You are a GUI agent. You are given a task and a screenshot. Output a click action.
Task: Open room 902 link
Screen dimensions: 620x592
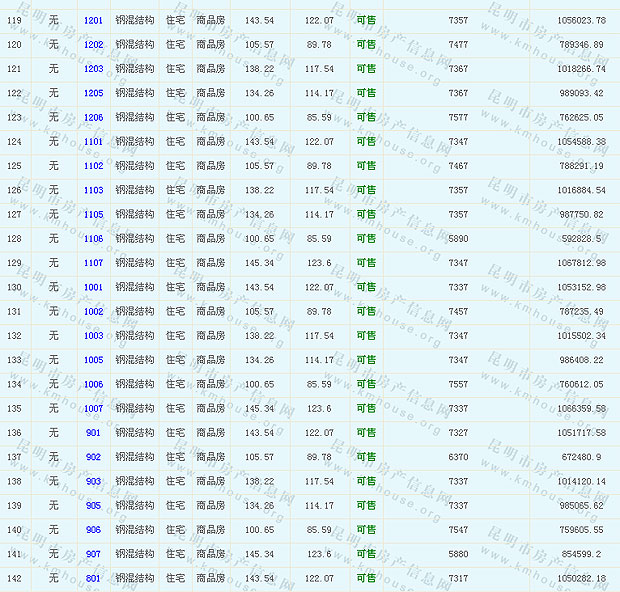(x=93, y=457)
